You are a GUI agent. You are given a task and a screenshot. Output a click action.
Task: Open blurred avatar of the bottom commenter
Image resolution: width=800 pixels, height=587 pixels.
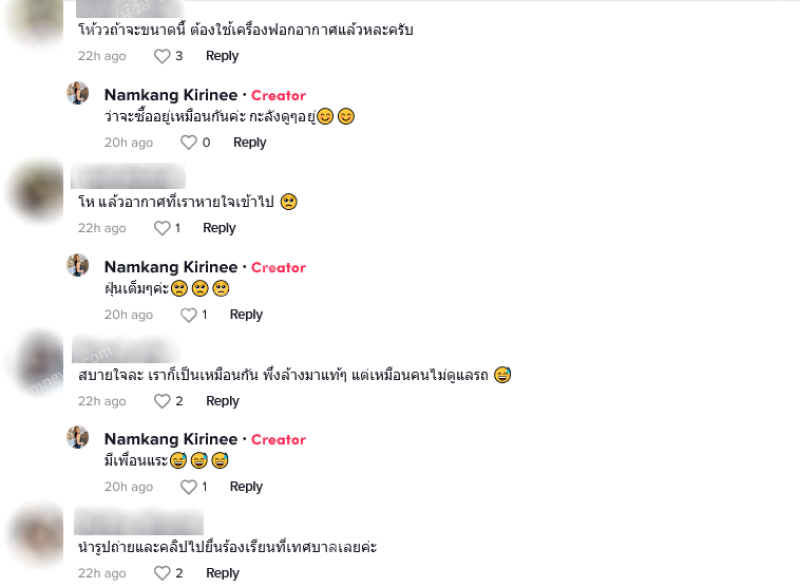coord(37,534)
